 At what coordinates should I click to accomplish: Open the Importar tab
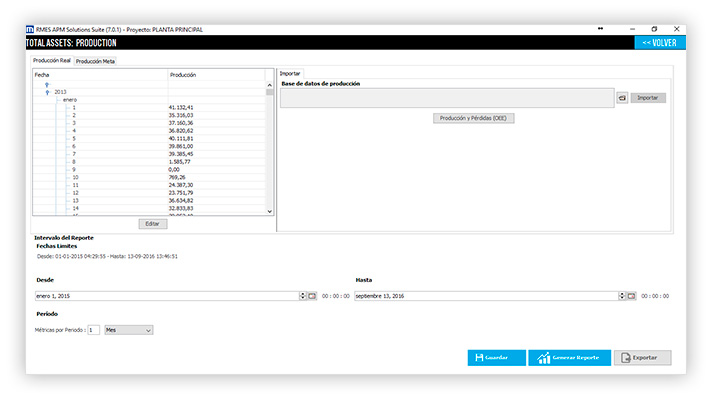click(290, 74)
